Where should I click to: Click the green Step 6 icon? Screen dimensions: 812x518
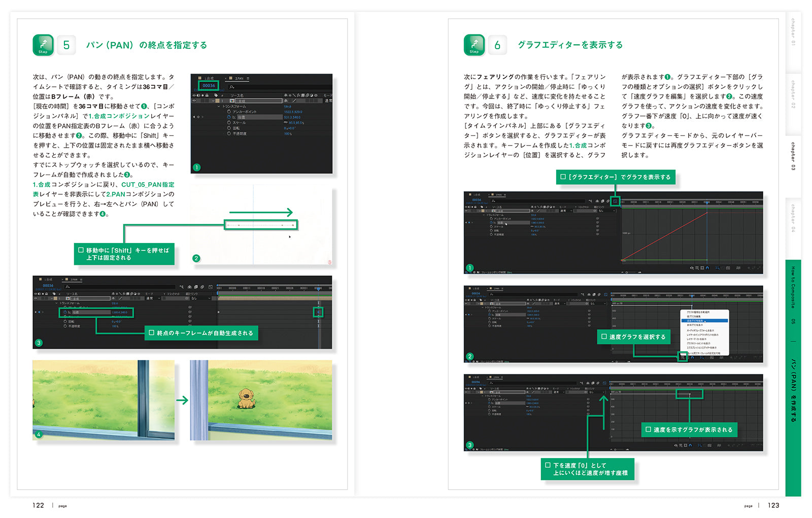pyautogui.click(x=474, y=45)
